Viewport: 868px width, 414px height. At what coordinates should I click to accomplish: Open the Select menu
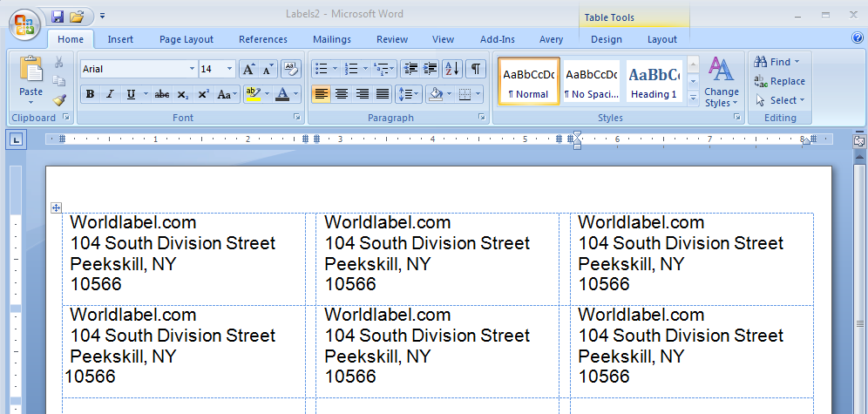click(779, 100)
